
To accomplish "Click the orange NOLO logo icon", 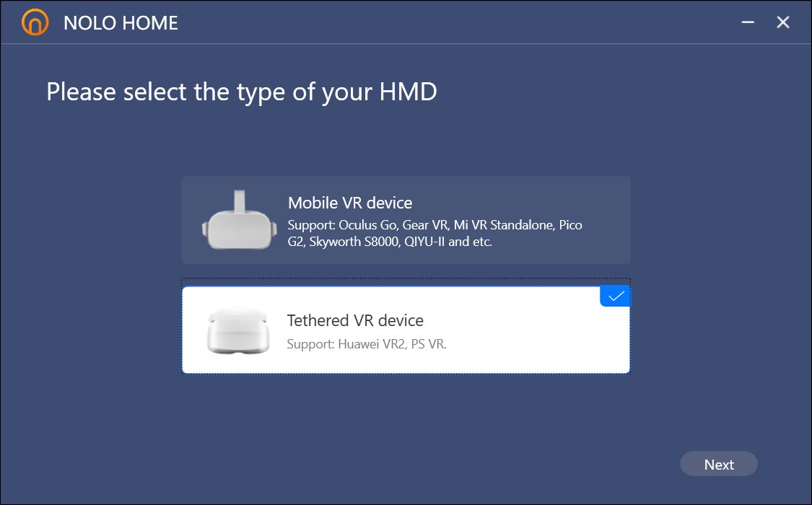I will pos(35,22).
